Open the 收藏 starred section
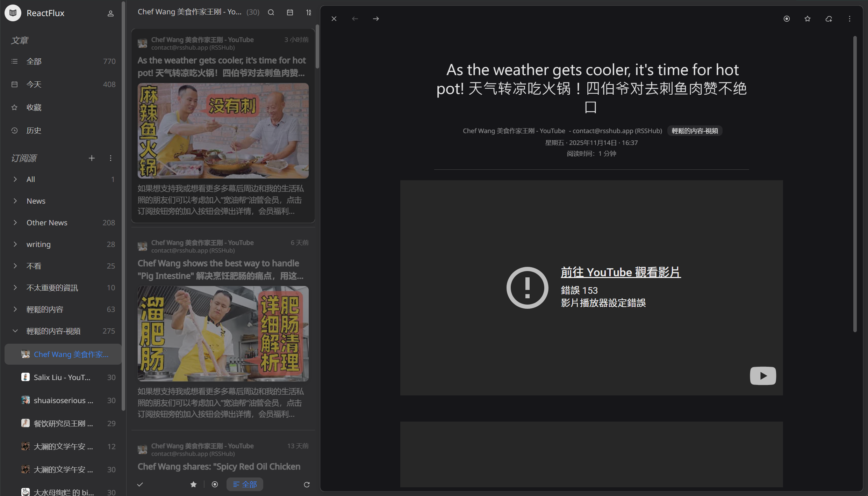 34,107
